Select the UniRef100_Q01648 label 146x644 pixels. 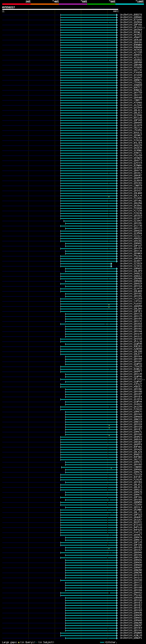131,75
